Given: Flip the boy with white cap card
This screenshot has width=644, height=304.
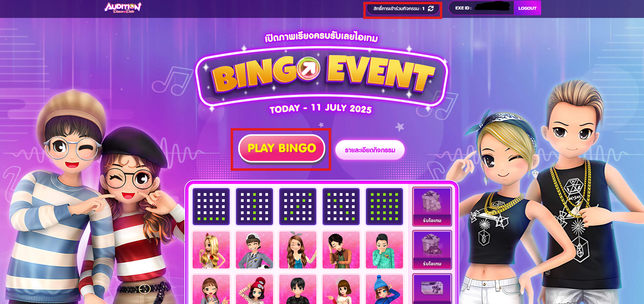Looking at the screenshot, I should pyautogui.click(x=254, y=250).
